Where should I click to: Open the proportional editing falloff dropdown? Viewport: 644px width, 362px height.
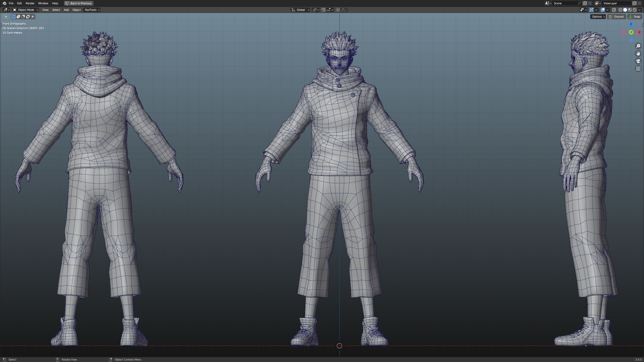click(x=345, y=10)
